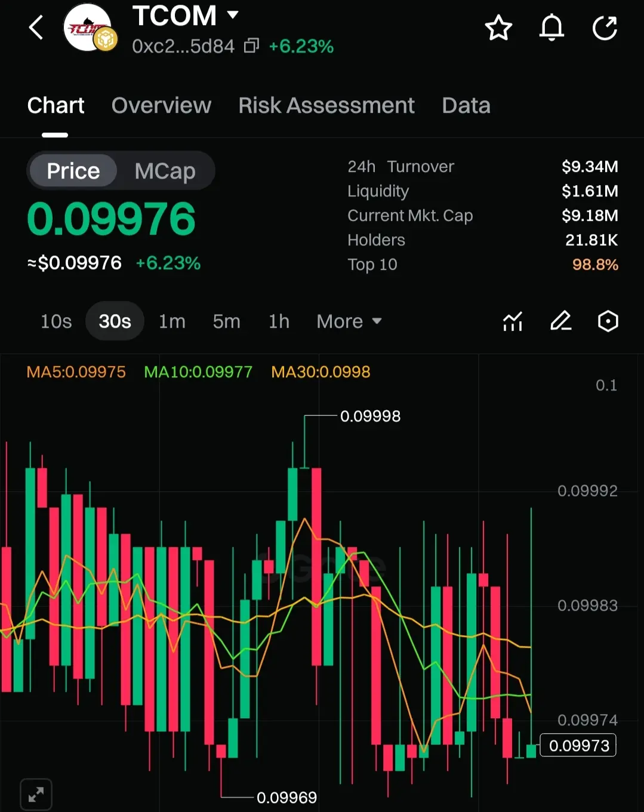Switch to the Data tab

tap(466, 106)
